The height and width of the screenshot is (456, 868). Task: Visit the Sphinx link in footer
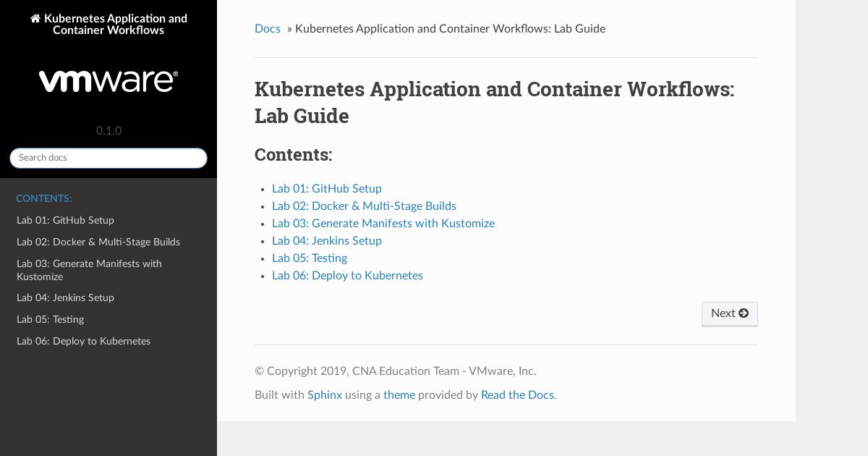click(325, 395)
